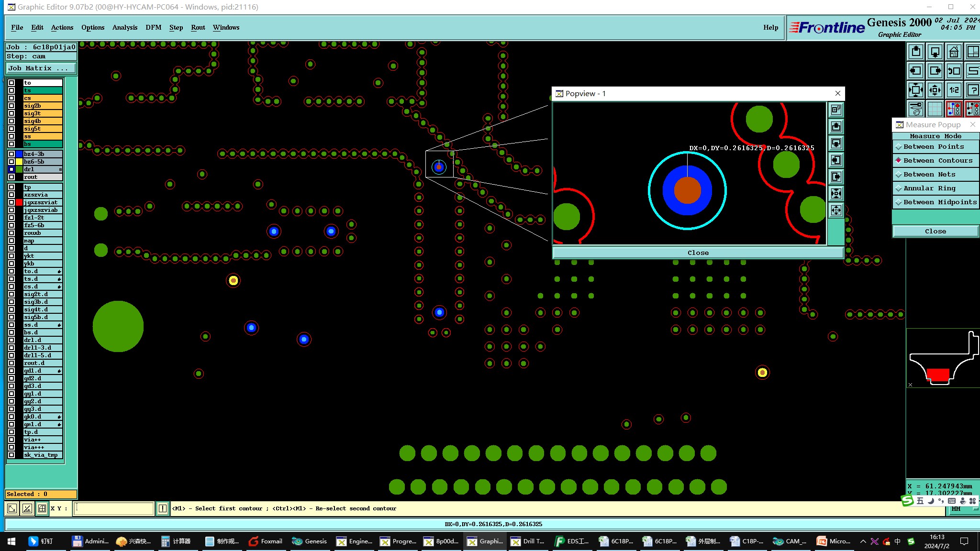The image size is (980, 551).
Task: Open the Job Matrix panel
Action: [x=41, y=68]
